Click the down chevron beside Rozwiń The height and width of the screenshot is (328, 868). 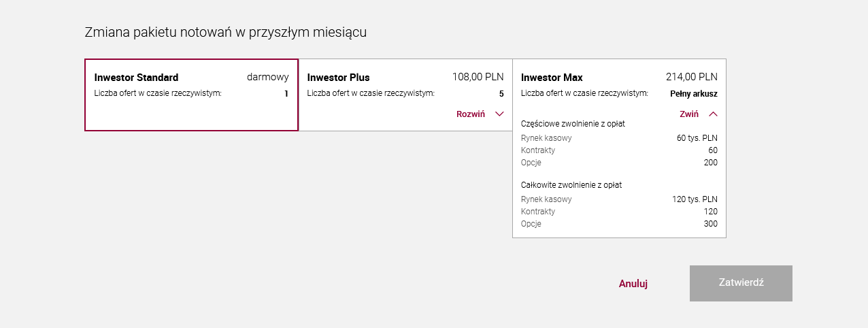499,114
